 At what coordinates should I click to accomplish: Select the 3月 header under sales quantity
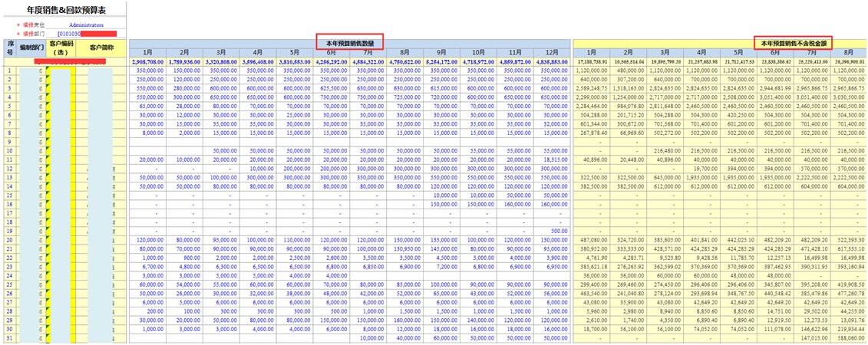coord(222,52)
